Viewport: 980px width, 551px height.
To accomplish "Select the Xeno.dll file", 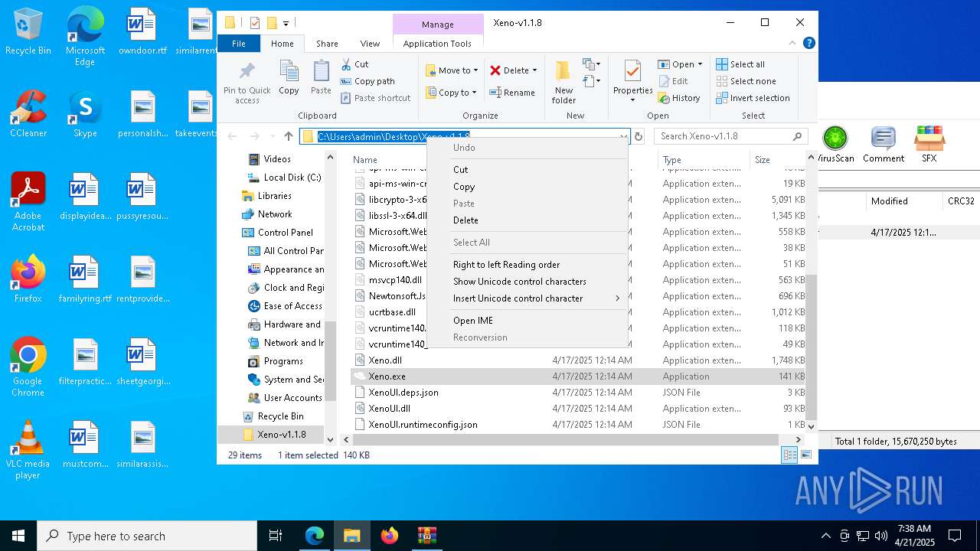I will [x=385, y=360].
